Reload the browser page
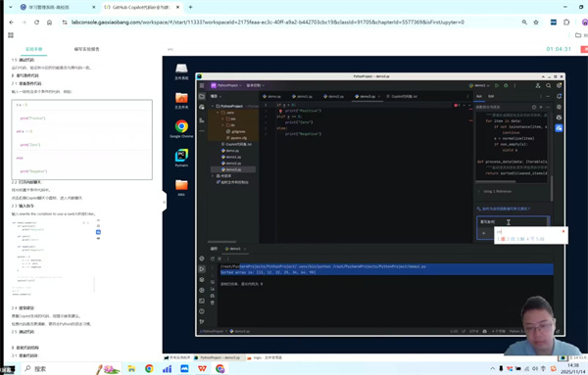 (37, 23)
